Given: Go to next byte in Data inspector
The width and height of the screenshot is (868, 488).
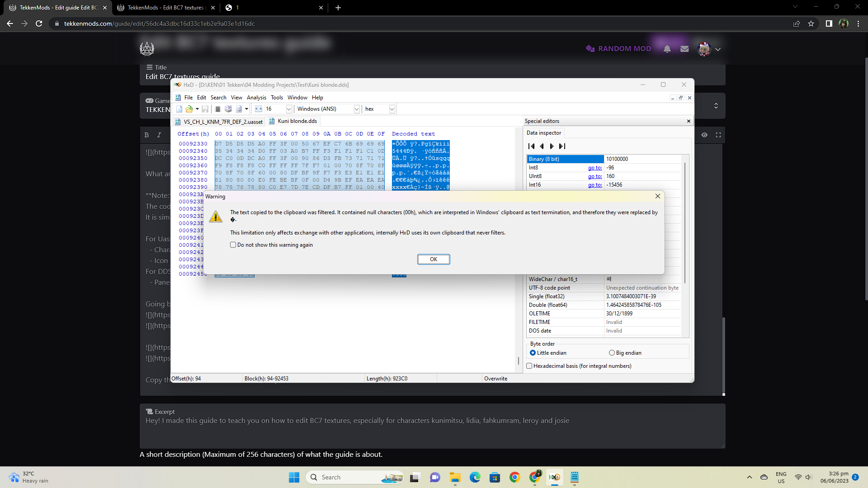Looking at the screenshot, I should pos(552,146).
